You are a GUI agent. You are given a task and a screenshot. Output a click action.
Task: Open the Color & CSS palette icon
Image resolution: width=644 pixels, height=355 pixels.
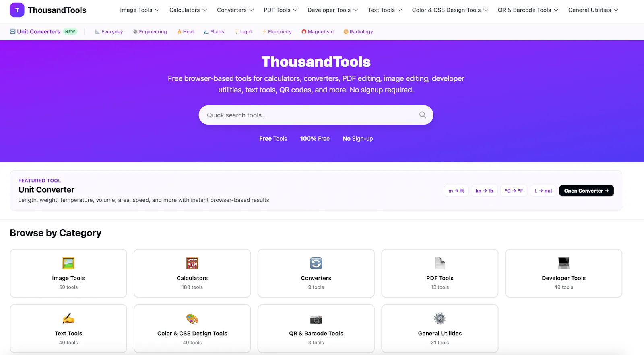tap(192, 319)
